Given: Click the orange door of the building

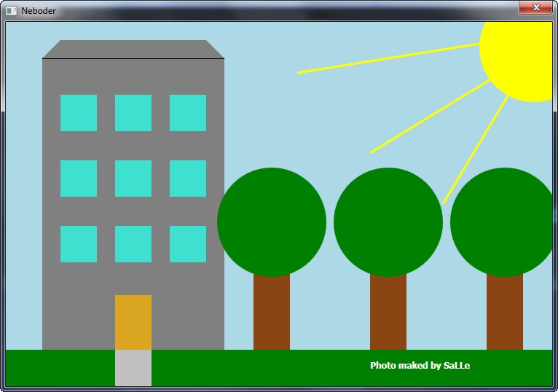Looking at the screenshot, I should point(133,322).
